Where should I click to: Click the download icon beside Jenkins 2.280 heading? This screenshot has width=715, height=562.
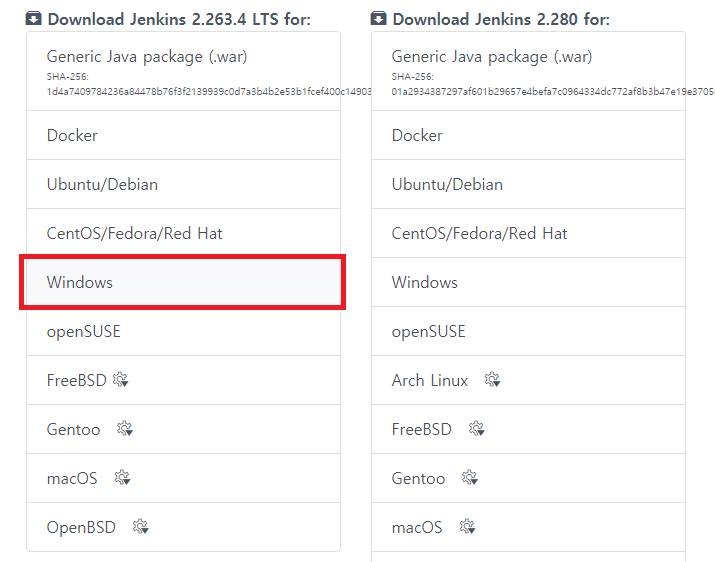click(378, 19)
